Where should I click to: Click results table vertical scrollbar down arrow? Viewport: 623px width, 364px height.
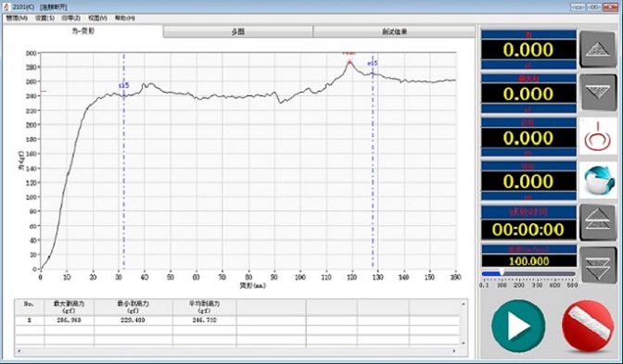464,343
